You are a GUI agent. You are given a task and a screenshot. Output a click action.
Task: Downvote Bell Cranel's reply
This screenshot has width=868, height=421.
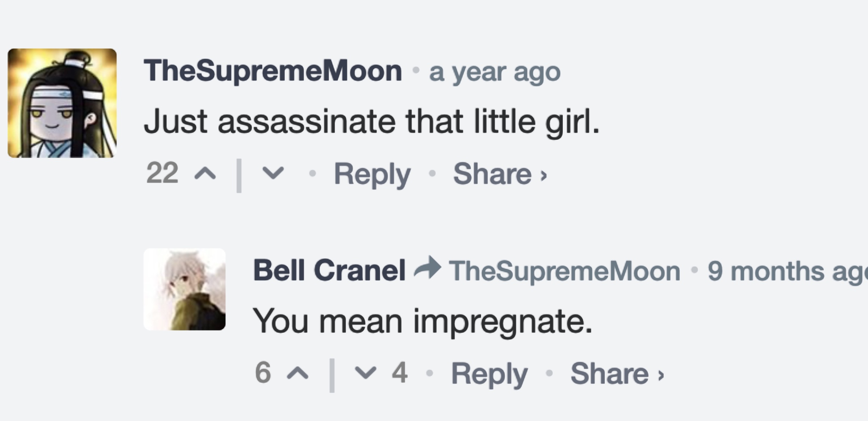pos(365,373)
